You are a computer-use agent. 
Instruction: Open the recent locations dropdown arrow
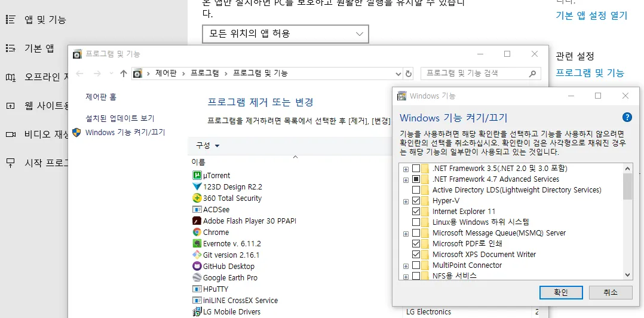pos(111,74)
